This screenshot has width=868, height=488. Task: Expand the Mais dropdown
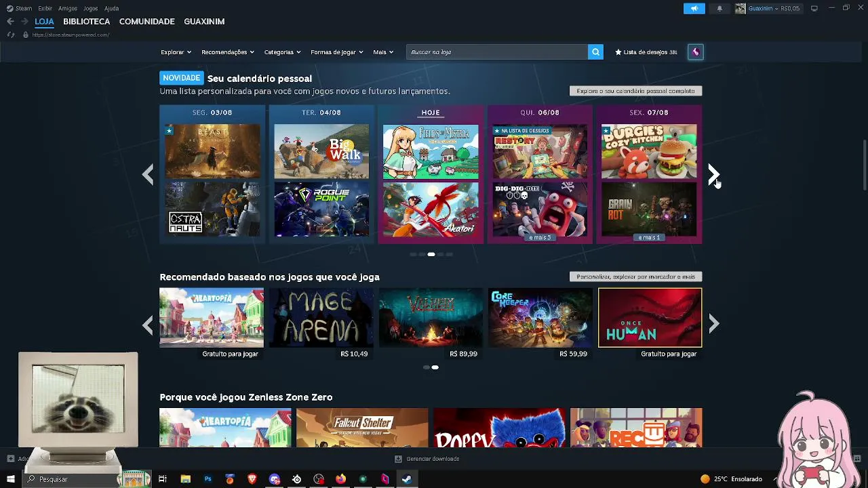click(x=383, y=52)
